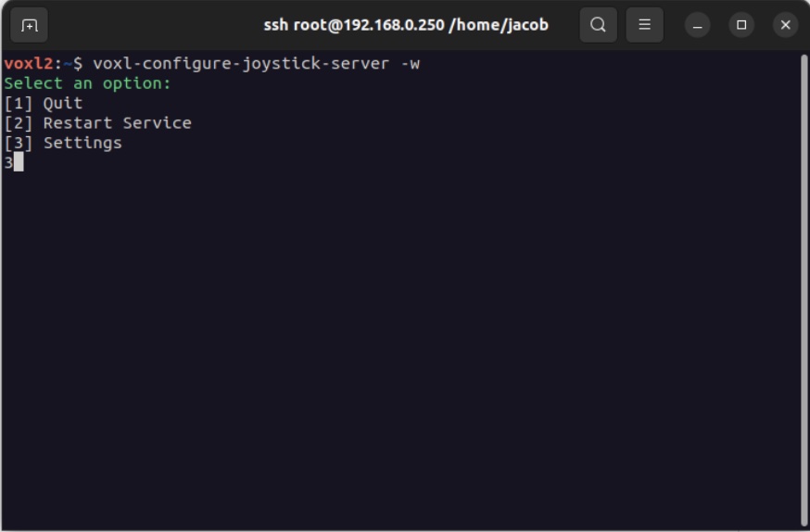Open the hamburger main menu
Image resolution: width=810 pixels, height=532 pixels.
click(x=644, y=25)
